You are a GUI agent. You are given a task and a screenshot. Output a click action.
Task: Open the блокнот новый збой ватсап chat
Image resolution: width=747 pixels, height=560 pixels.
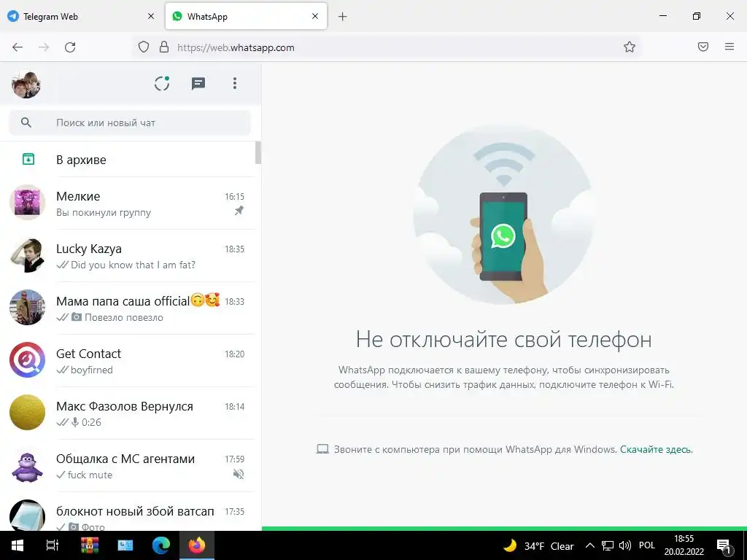point(127,511)
